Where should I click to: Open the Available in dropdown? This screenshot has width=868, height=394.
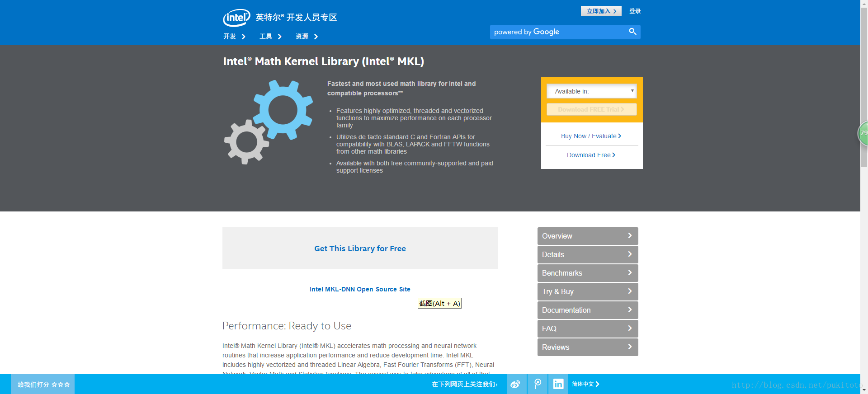(591, 91)
